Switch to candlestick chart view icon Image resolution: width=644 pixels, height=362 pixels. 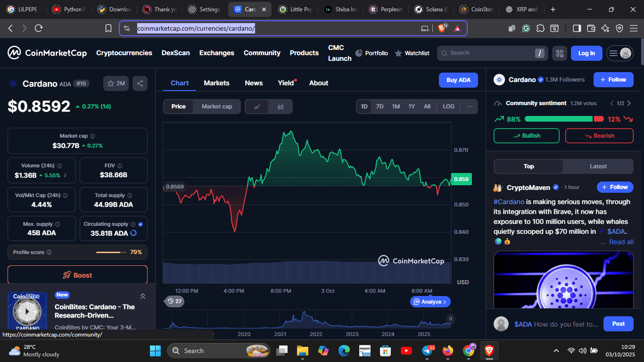click(x=281, y=107)
